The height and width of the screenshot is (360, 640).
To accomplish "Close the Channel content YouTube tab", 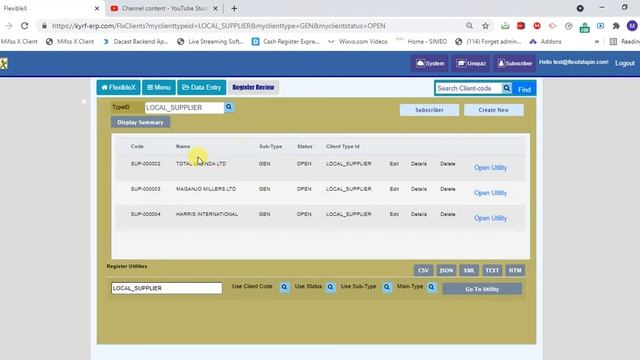I will pyautogui.click(x=216, y=8).
